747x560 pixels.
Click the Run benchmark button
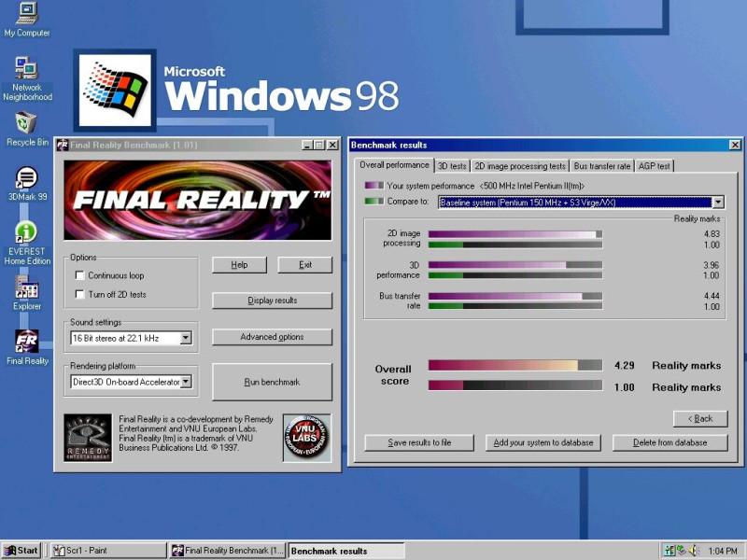pyautogui.click(x=272, y=382)
